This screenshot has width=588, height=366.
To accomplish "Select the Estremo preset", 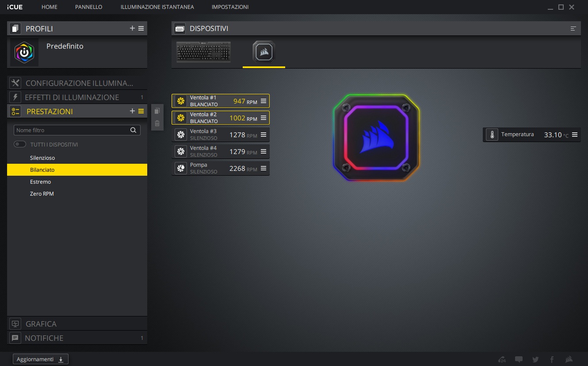I will (77, 182).
